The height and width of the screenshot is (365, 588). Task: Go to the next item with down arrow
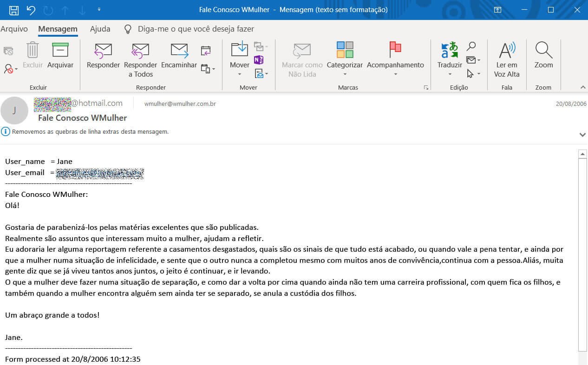(82, 10)
